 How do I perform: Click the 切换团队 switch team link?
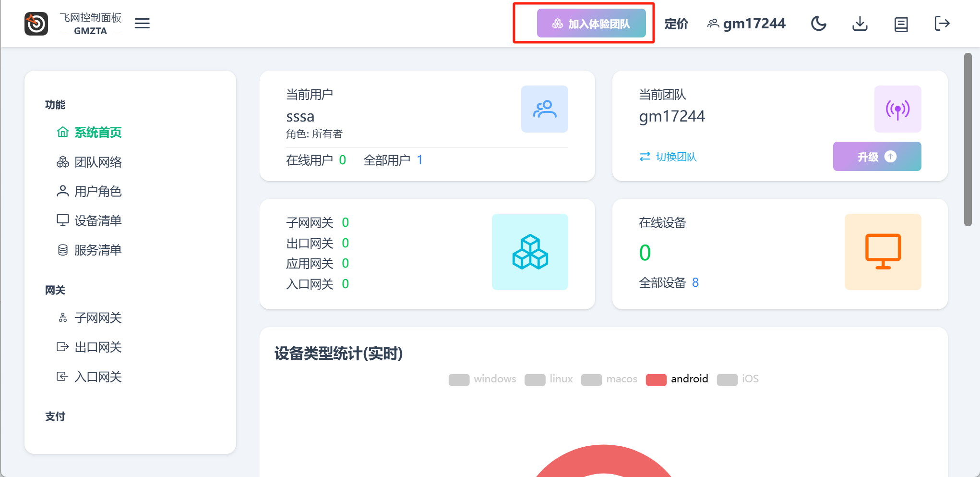(668, 157)
